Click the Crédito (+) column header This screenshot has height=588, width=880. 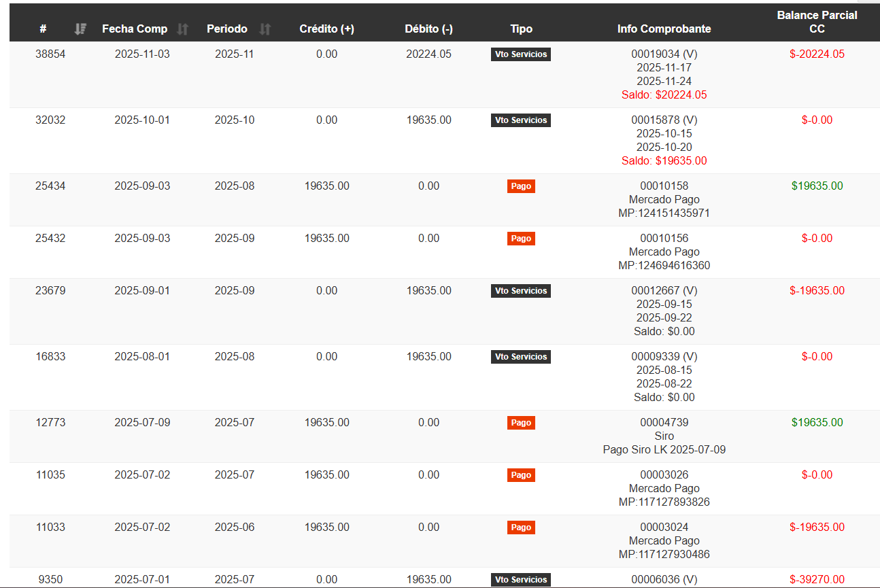tap(326, 29)
